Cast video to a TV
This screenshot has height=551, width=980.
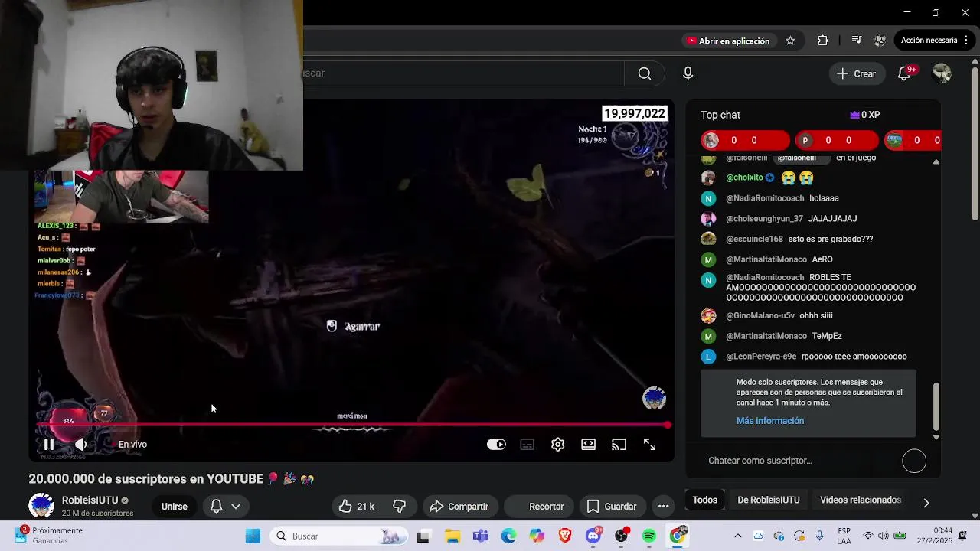pyautogui.click(x=619, y=444)
